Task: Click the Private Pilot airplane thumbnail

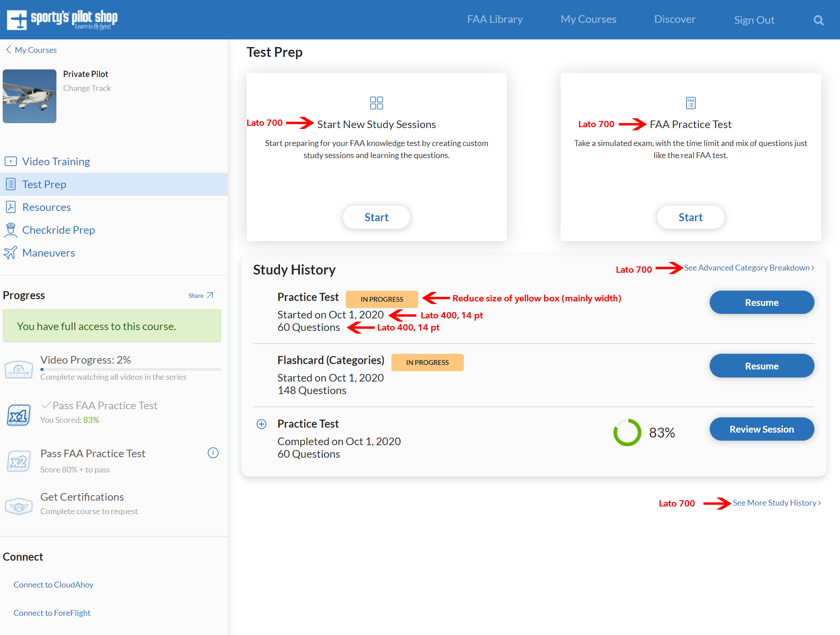Action: (x=30, y=96)
